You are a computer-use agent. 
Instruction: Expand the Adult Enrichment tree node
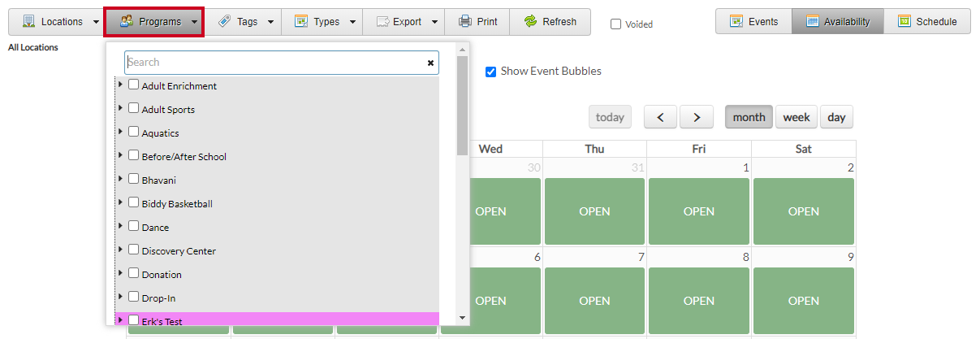[121, 85]
